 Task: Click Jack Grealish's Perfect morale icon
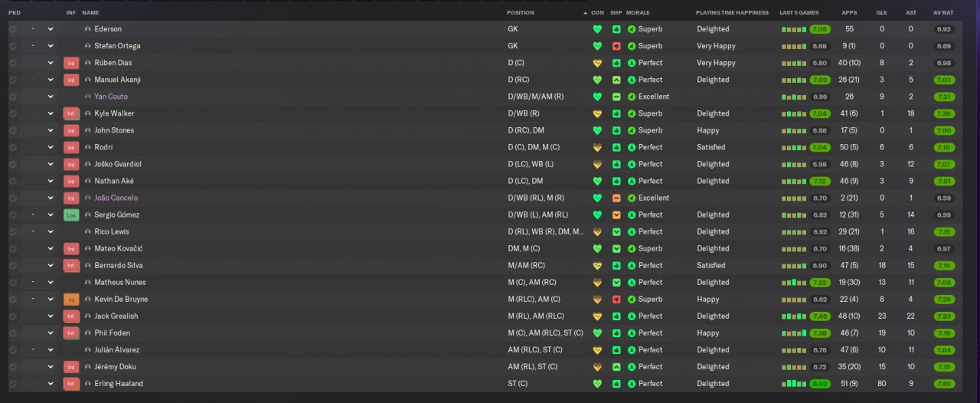point(632,316)
